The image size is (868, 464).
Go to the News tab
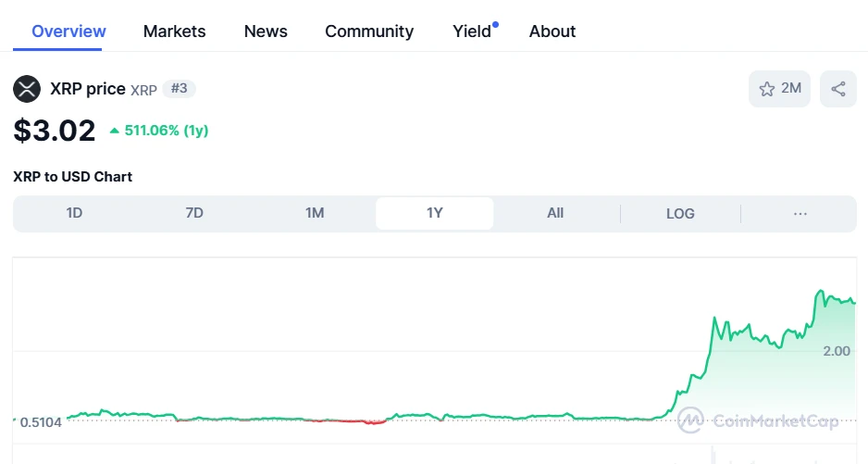[x=266, y=31]
